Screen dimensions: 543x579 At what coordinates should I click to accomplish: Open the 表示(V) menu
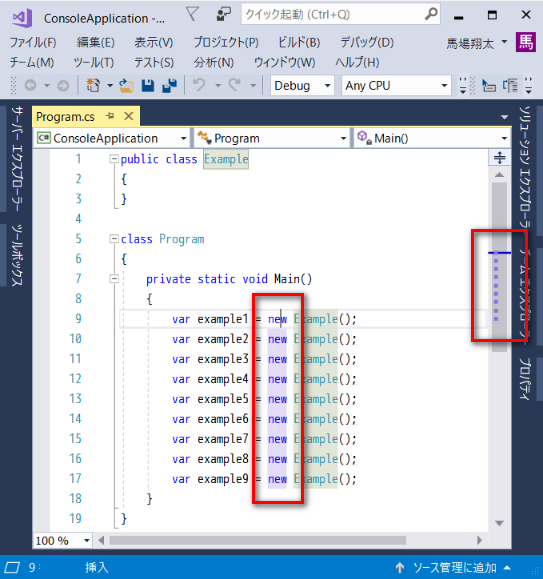tap(154, 42)
